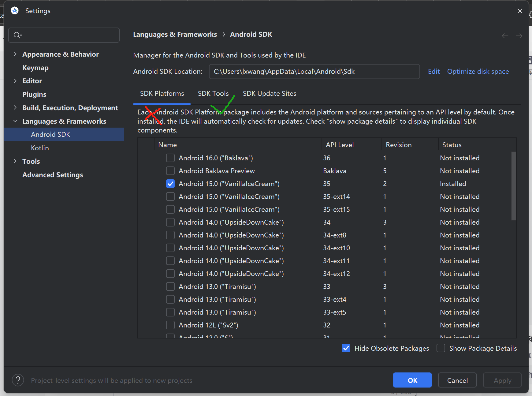Expand Build, Execution, Deployment chevron
Image resolution: width=532 pixels, height=396 pixels.
tap(15, 108)
